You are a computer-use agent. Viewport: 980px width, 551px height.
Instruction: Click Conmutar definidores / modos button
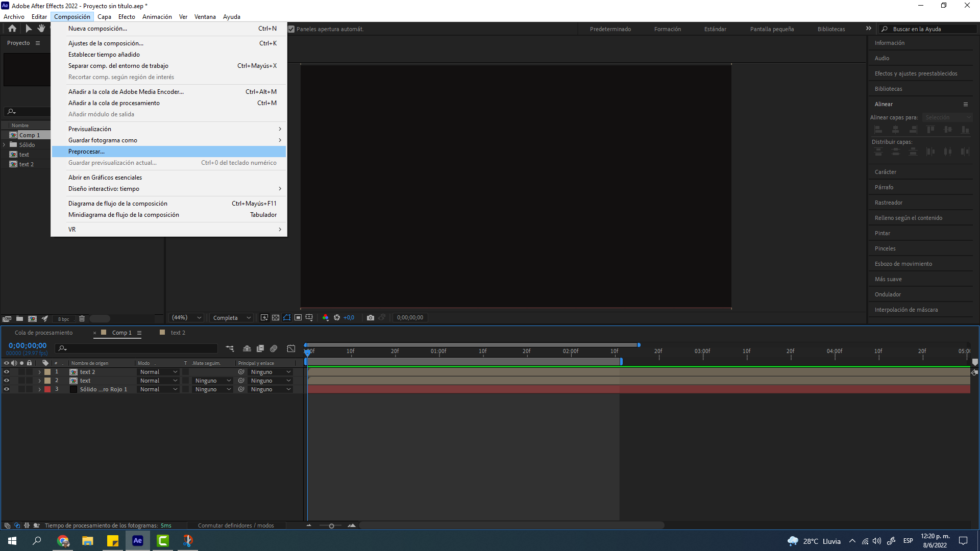tap(236, 525)
